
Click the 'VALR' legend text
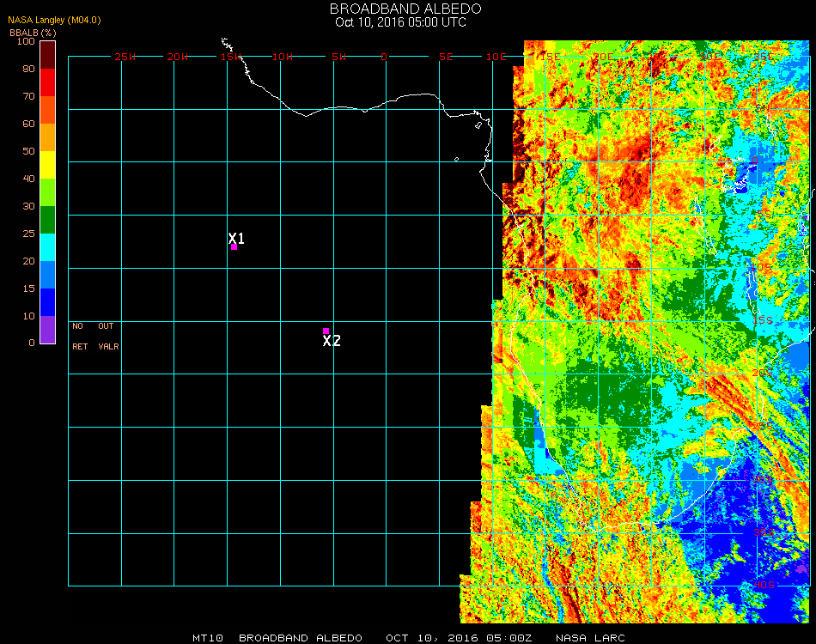pos(108,346)
